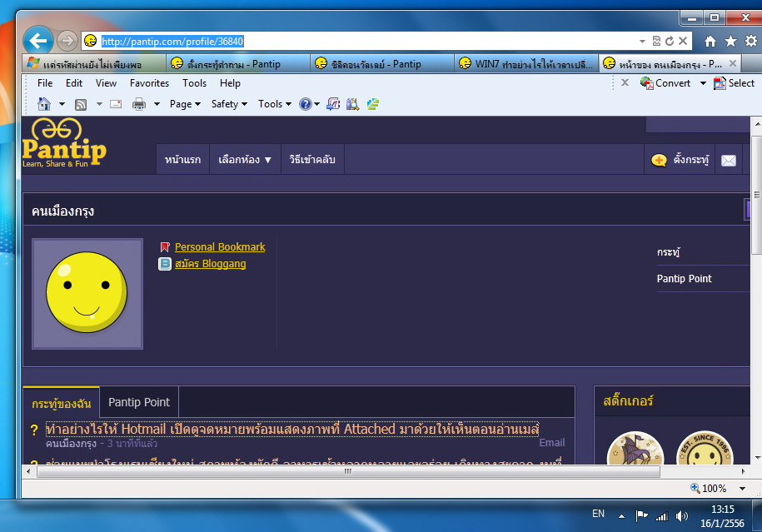This screenshot has height=532, width=762.
Task: Open the Favorites menu
Action: coord(149,83)
